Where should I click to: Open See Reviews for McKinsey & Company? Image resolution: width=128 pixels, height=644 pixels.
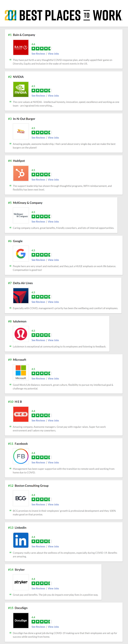pos(38,222)
